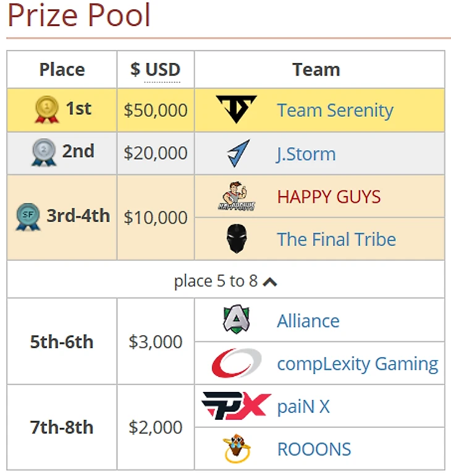Open the compLexity Gaming link
Viewport: 451px width, 476px height.
pos(358,363)
